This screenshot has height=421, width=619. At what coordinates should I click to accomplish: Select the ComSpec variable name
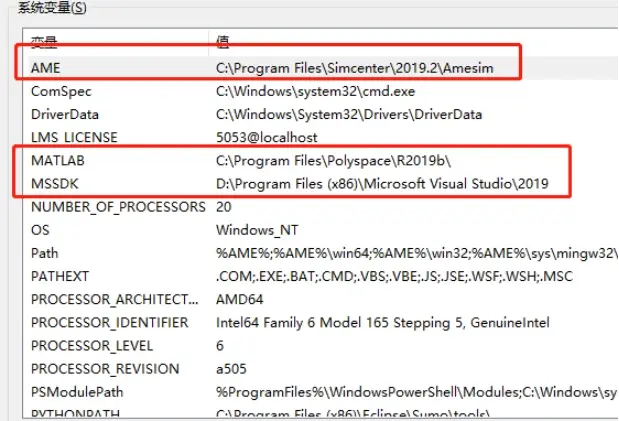coord(61,91)
